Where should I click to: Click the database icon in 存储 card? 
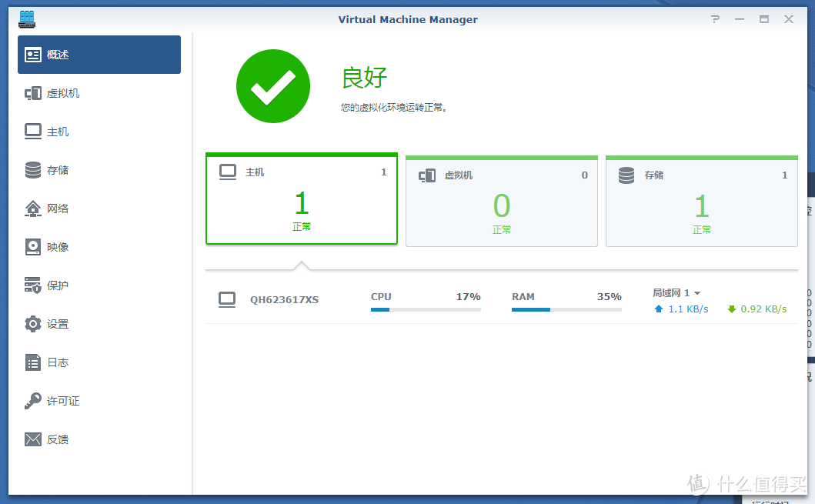(x=626, y=175)
